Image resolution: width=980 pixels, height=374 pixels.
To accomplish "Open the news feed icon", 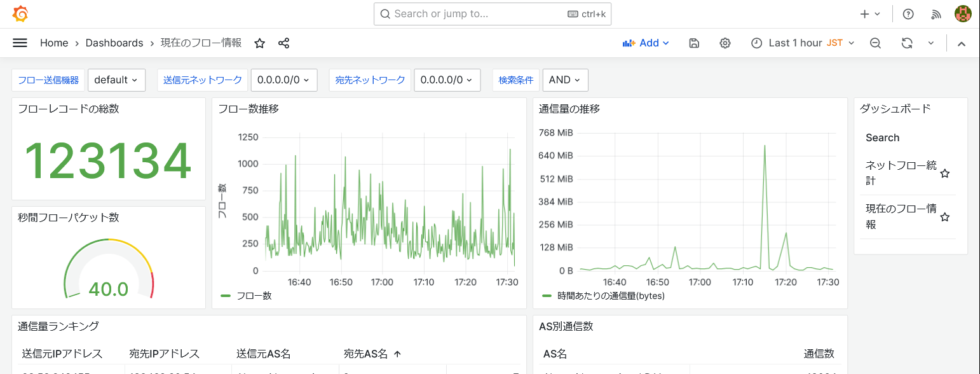I will click(x=936, y=14).
